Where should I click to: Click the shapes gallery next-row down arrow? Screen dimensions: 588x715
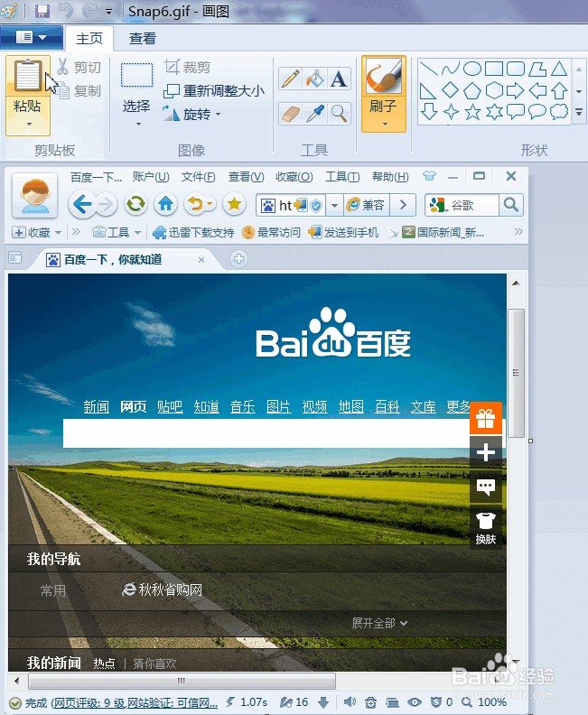579,91
